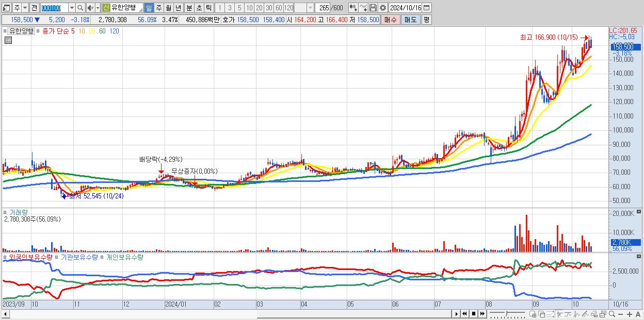
Task: Click the rewind button in bottom bar
Action: coord(464,314)
